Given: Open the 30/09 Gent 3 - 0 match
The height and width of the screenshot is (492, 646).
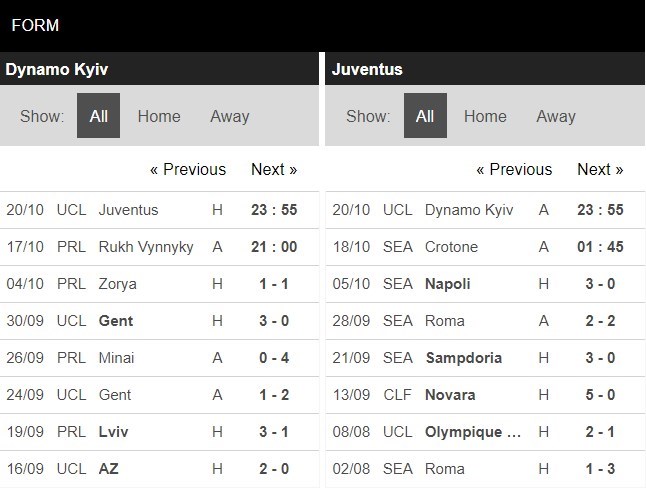Looking at the screenshot, I should click(x=159, y=321).
